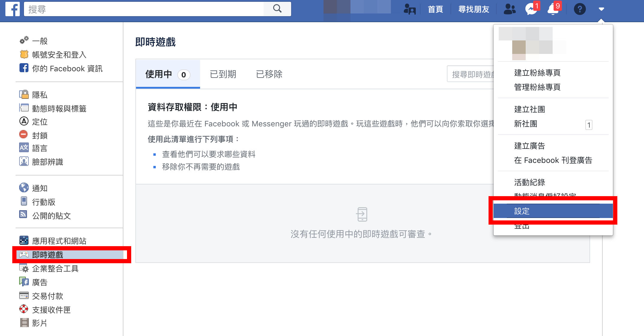Click the 影片 film strip icon

point(24,323)
